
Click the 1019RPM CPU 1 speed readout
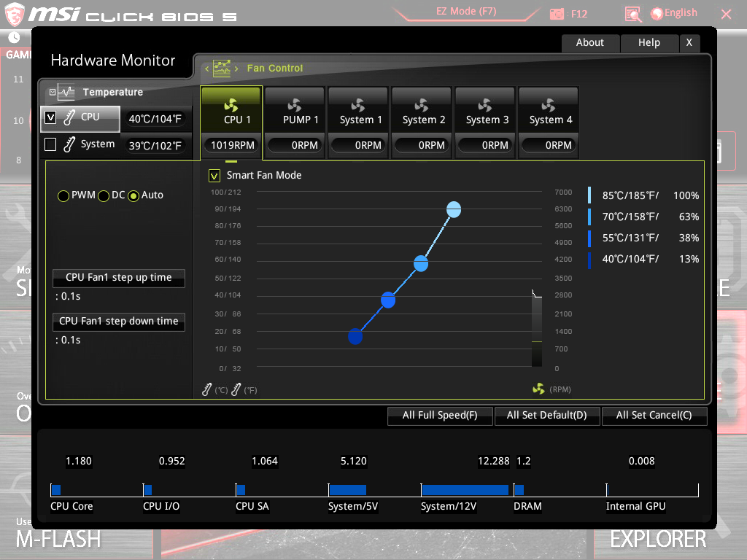(233, 145)
